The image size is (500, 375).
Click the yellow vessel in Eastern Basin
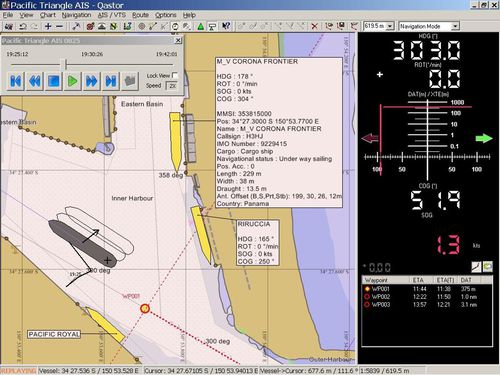(175, 142)
